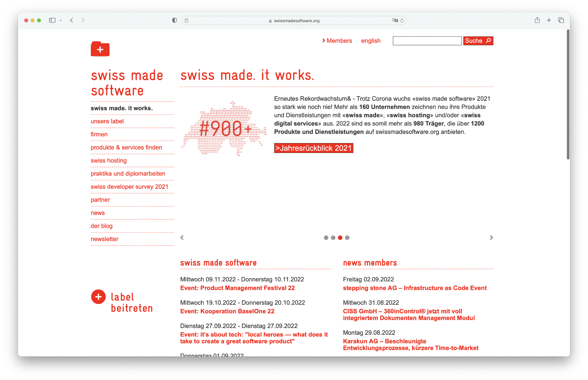Open Karakun AG Beschleunigte Entwicklungsprozesse link
The height and width of the screenshot is (380, 588).
tap(410, 344)
